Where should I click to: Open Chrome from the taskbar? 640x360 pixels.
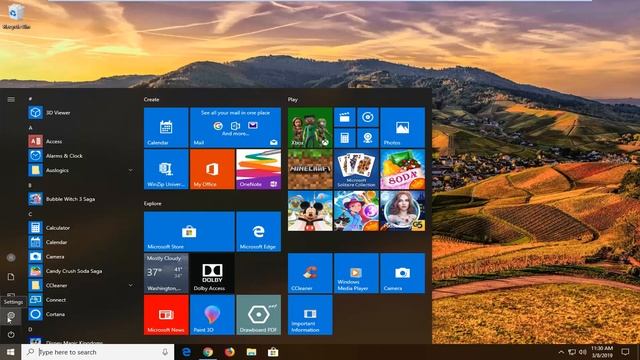[208, 352]
